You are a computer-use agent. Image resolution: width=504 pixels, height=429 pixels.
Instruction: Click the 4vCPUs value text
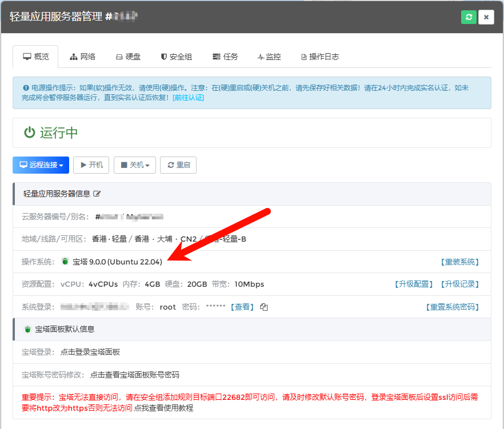coord(103,284)
